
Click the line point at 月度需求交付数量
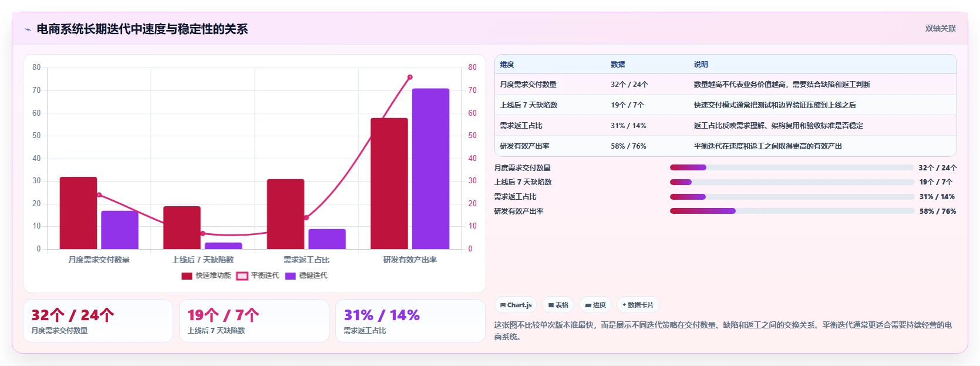point(99,195)
